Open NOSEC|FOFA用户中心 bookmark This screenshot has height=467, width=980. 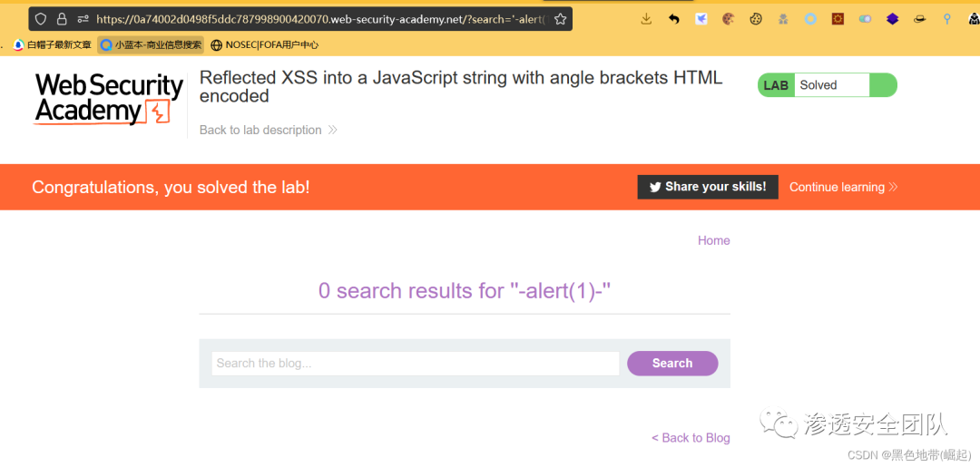pos(264,44)
